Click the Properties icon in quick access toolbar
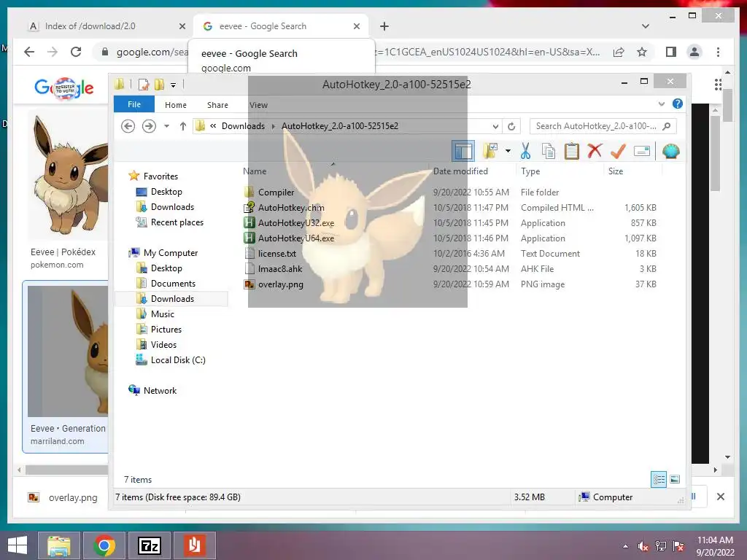The width and height of the screenshot is (747, 560). (144, 85)
